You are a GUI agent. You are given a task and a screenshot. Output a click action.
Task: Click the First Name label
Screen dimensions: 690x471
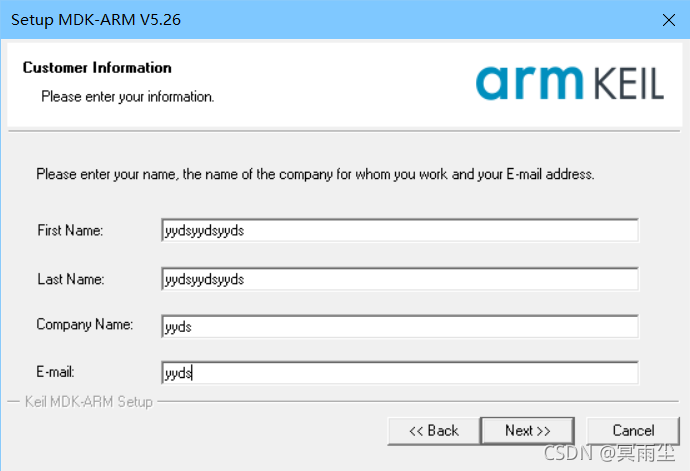click(x=70, y=230)
